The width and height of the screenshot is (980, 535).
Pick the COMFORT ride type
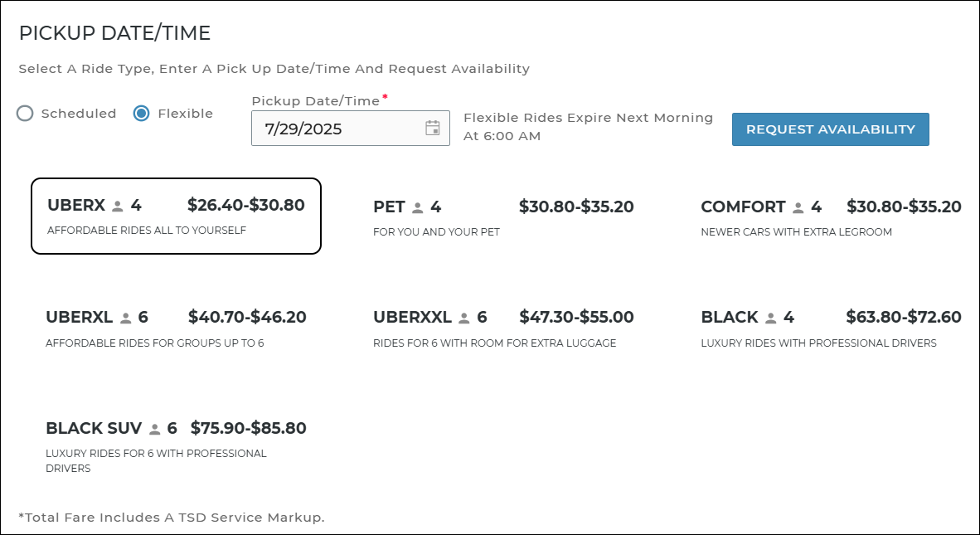[830, 217]
